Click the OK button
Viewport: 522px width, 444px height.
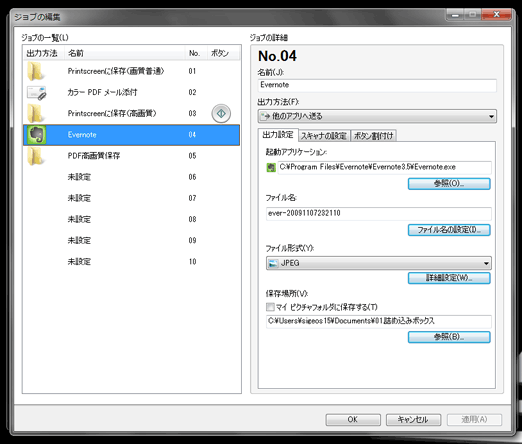353,420
